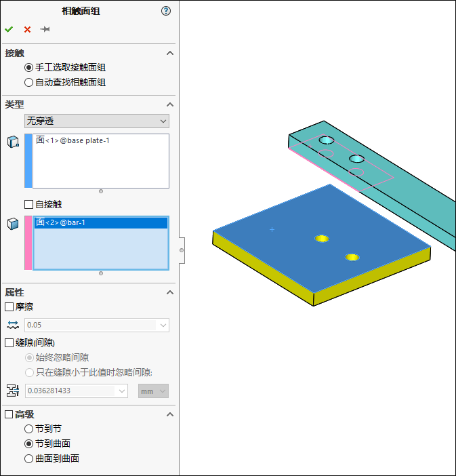Viewport: 456px width, 476px height.
Task: Open help via question mark icon
Action: pyautogui.click(x=165, y=12)
